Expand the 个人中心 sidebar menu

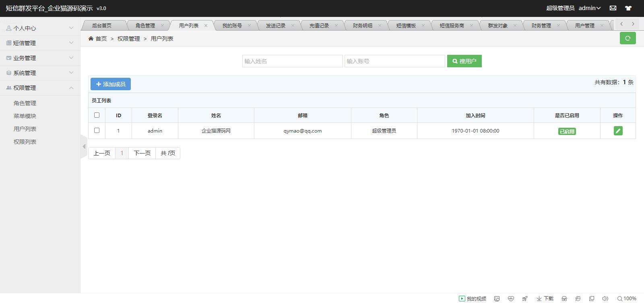pyautogui.click(x=40, y=28)
